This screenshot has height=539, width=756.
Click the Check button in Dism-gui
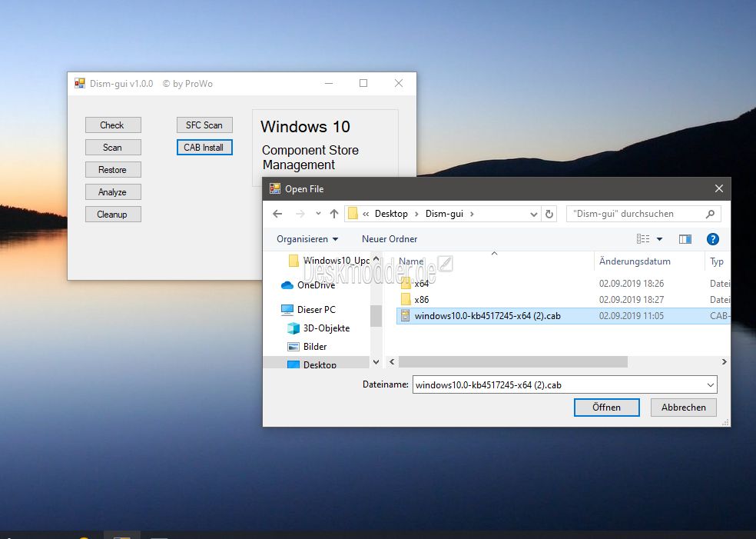[113, 125]
